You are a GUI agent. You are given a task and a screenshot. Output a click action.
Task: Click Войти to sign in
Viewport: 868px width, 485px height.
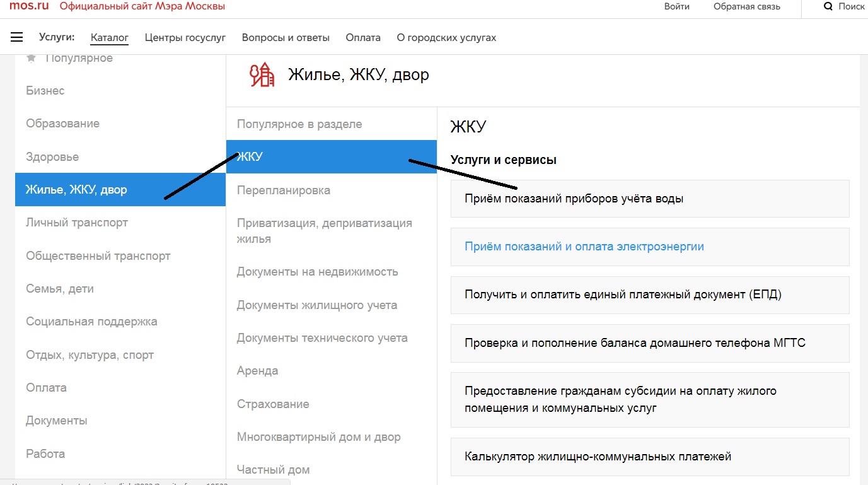(677, 6)
